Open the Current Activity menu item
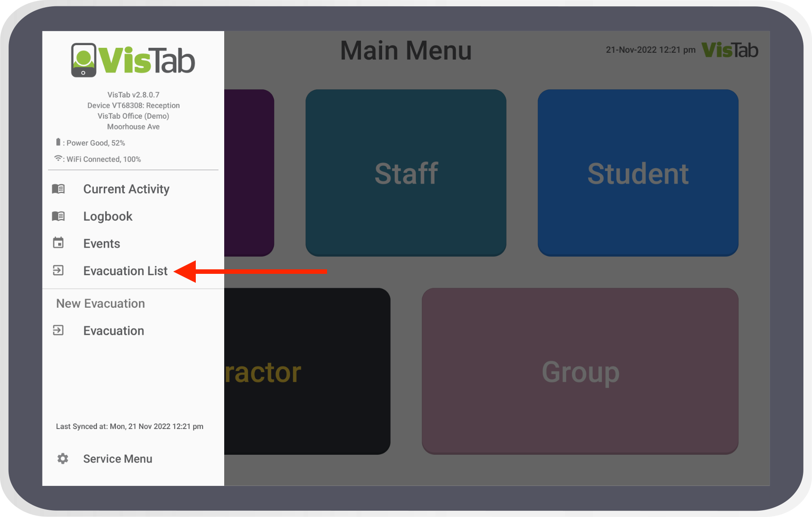This screenshot has height=517, width=812. 126,189
